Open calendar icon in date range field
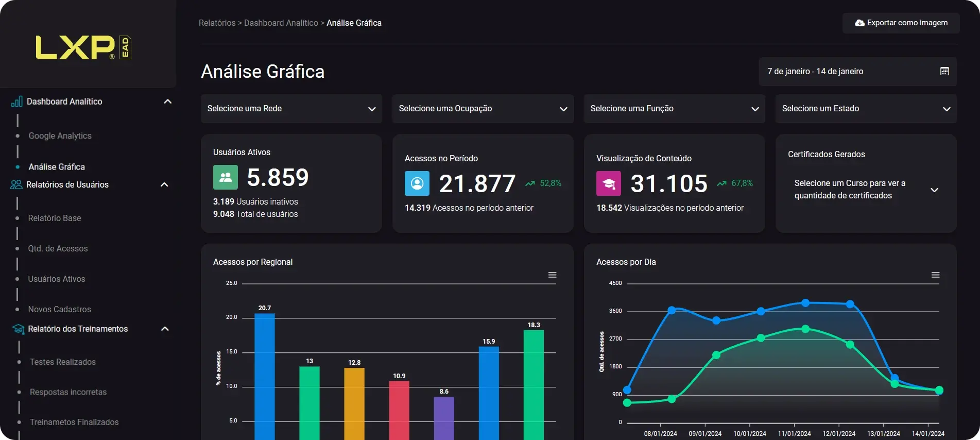 [944, 72]
